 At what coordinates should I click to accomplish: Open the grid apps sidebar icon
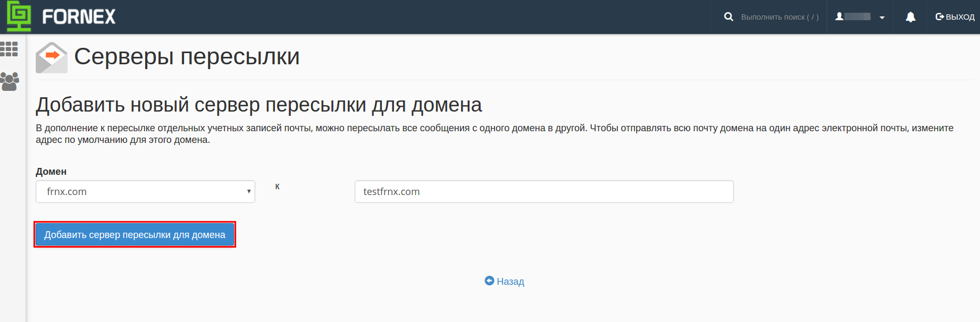coord(9,49)
